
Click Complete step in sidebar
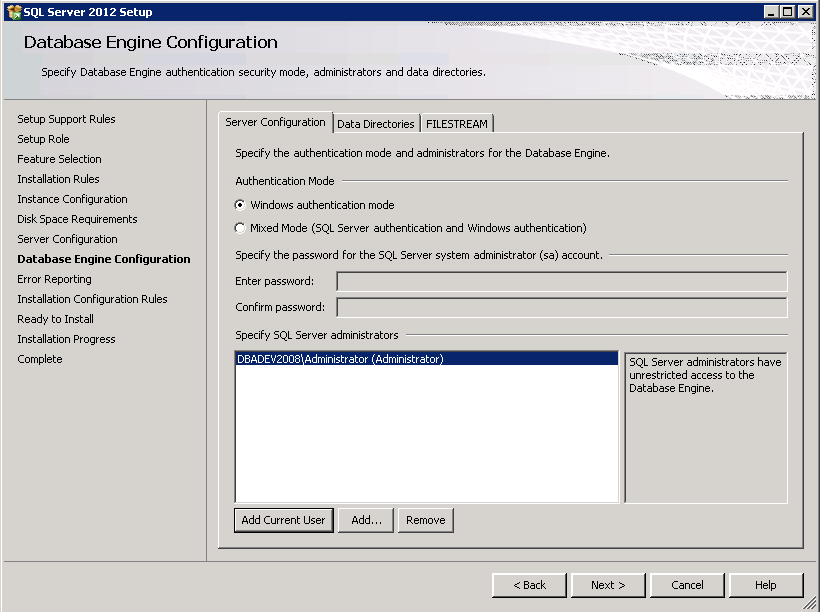click(39, 359)
